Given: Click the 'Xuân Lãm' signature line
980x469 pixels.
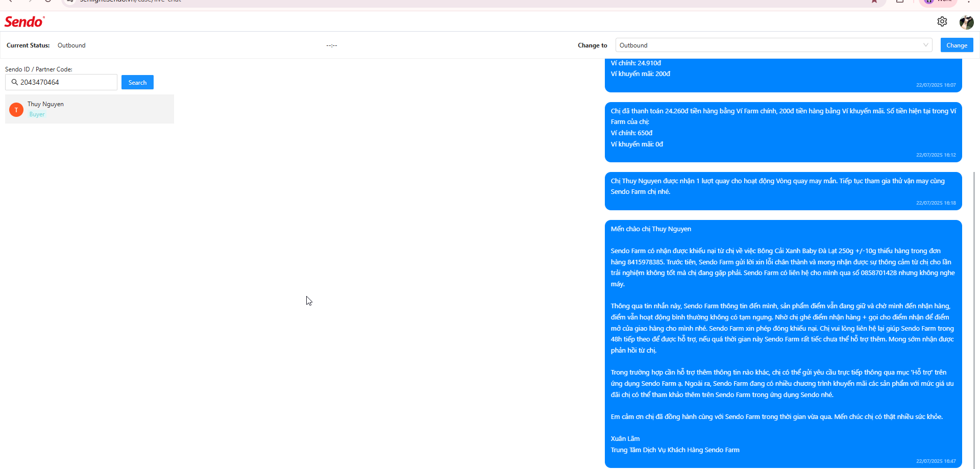Looking at the screenshot, I should tap(625, 439).
